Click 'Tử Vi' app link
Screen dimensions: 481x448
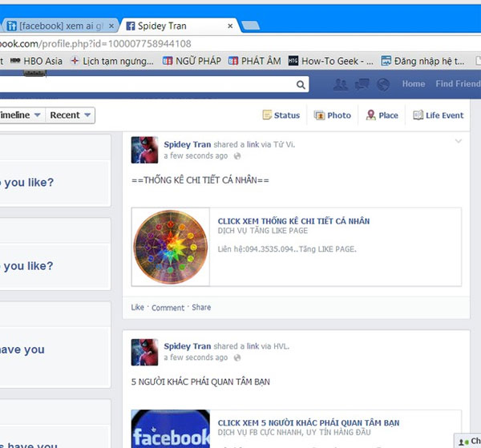(x=284, y=144)
